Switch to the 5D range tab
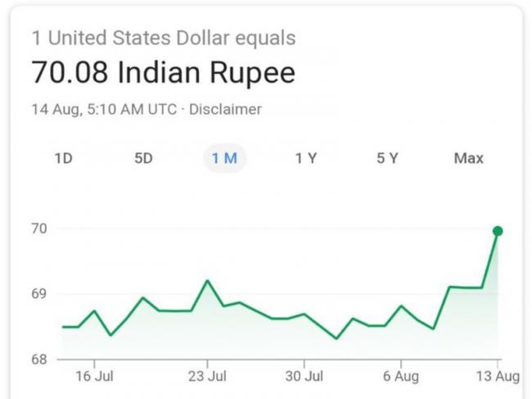This screenshot has height=399, width=532. pyautogui.click(x=143, y=158)
